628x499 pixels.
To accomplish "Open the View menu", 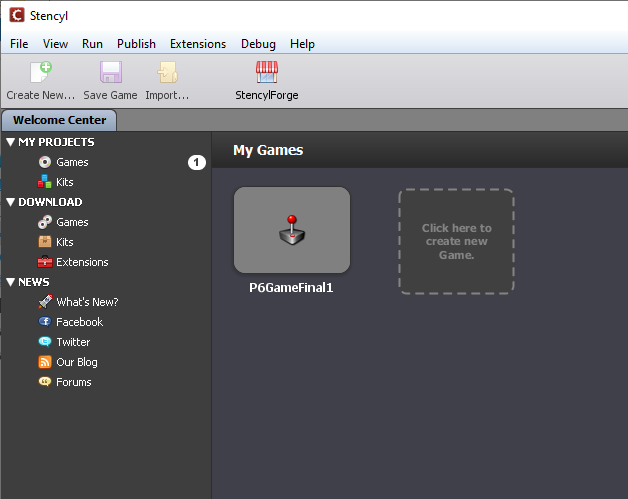I will [55, 44].
